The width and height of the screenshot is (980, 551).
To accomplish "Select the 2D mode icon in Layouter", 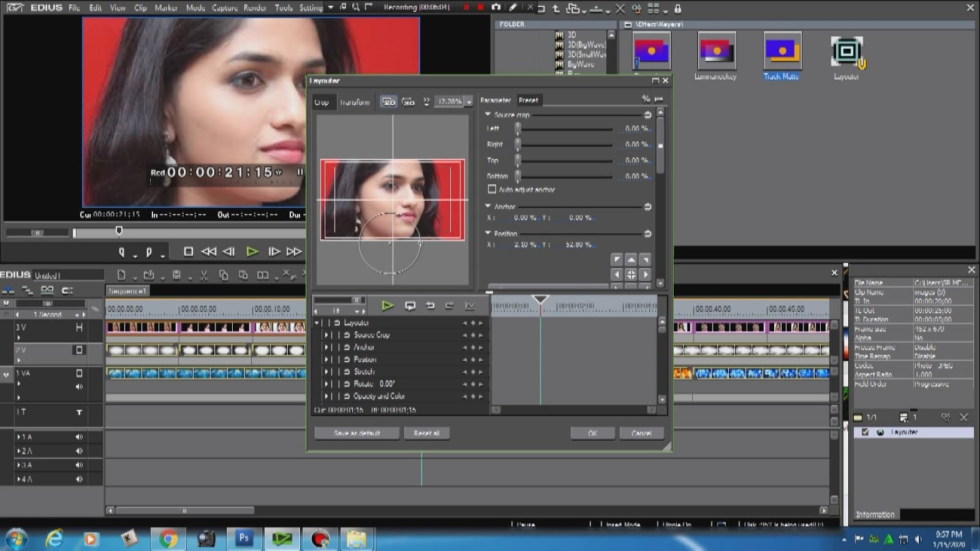I will click(x=389, y=102).
